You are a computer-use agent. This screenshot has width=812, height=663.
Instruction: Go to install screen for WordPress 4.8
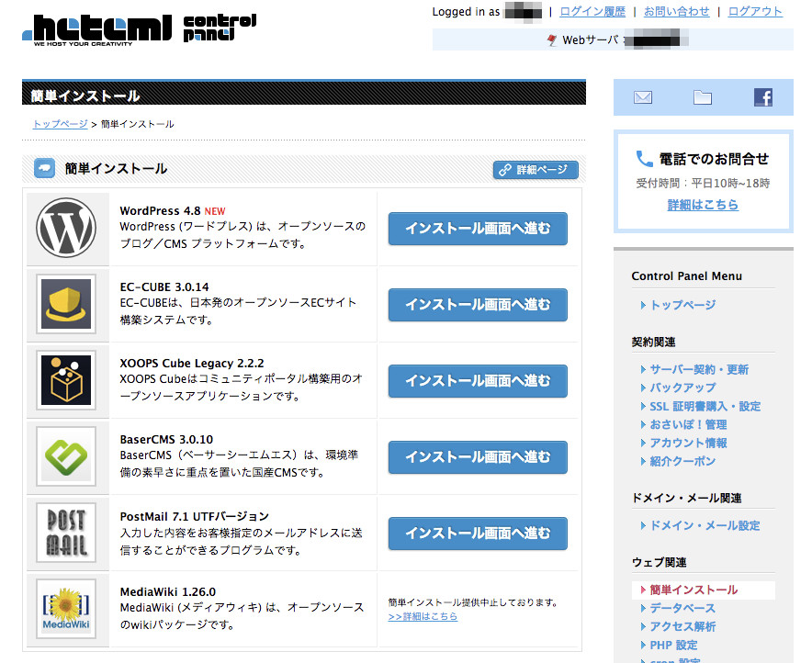click(478, 229)
